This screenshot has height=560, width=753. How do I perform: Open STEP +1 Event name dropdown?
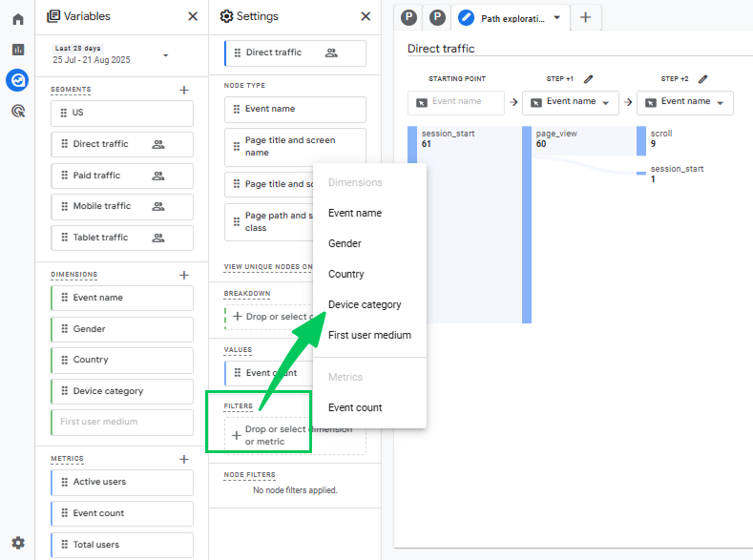571,102
